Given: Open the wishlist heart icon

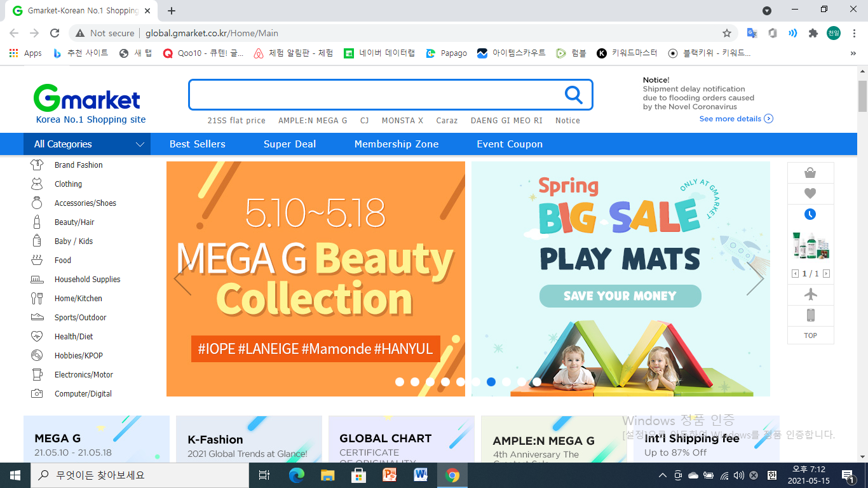Looking at the screenshot, I should point(810,194).
